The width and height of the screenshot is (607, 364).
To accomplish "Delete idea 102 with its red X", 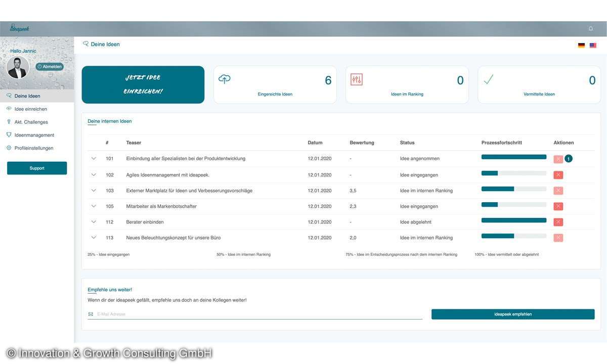I will click(x=558, y=175).
